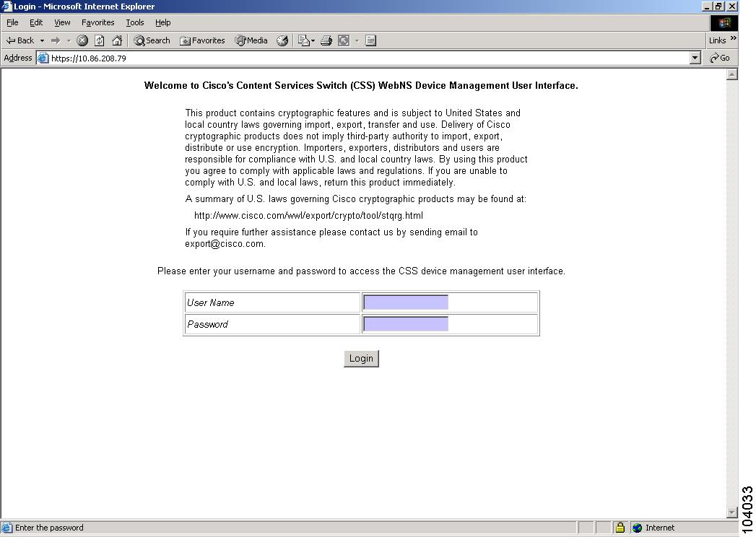The height and width of the screenshot is (537, 756).
Task: Click the cisco.com export crypto URL text
Action: pyautogui.click(x=308, y=216)
